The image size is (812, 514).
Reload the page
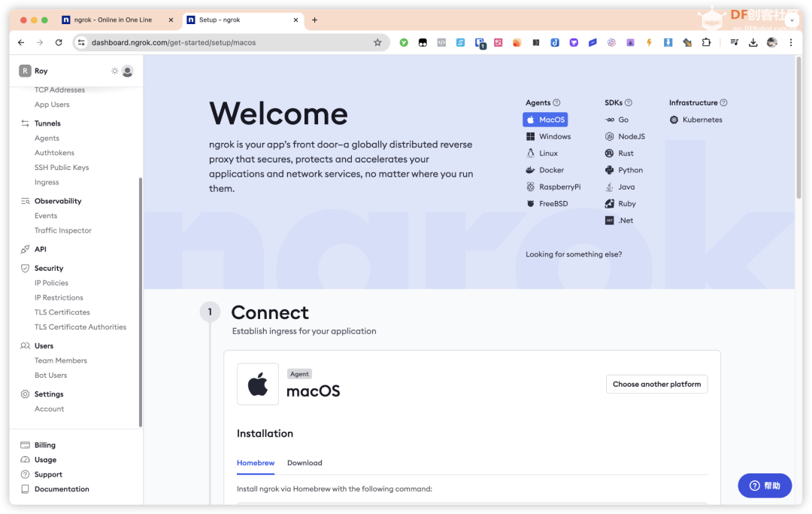[x=59, y=42]
